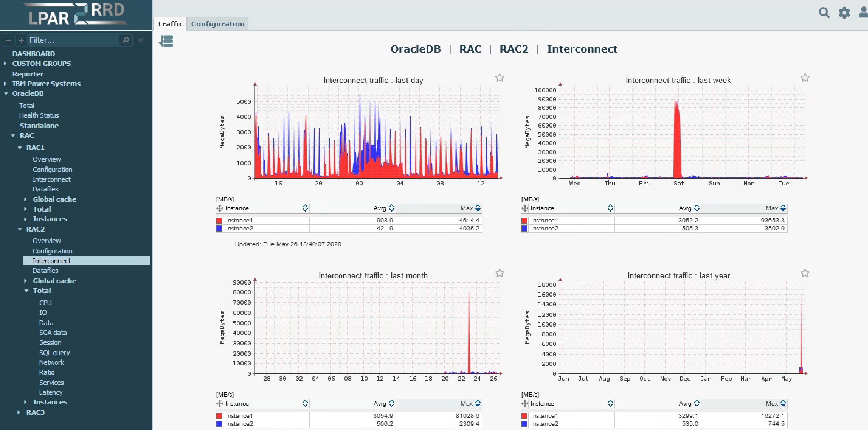Open SQL query under RAC2 Total
The height and width of the screenshot is (430, 868).
click(55, 353)
